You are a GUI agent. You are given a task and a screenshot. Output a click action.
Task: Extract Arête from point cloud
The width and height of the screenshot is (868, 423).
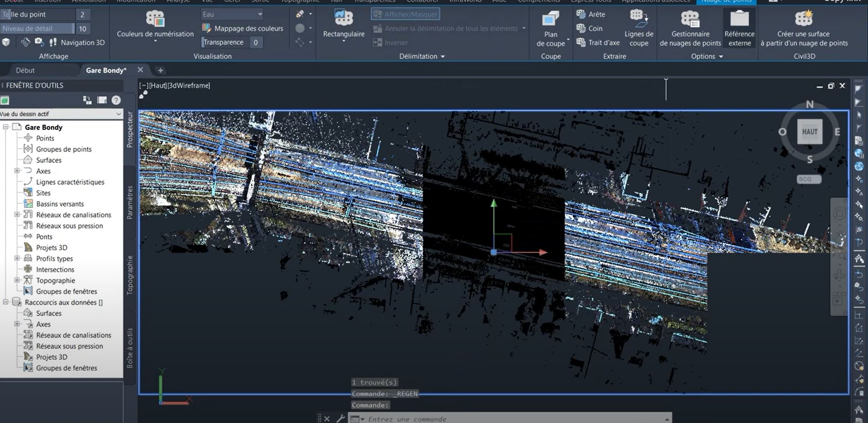click(x=591, y=14)
